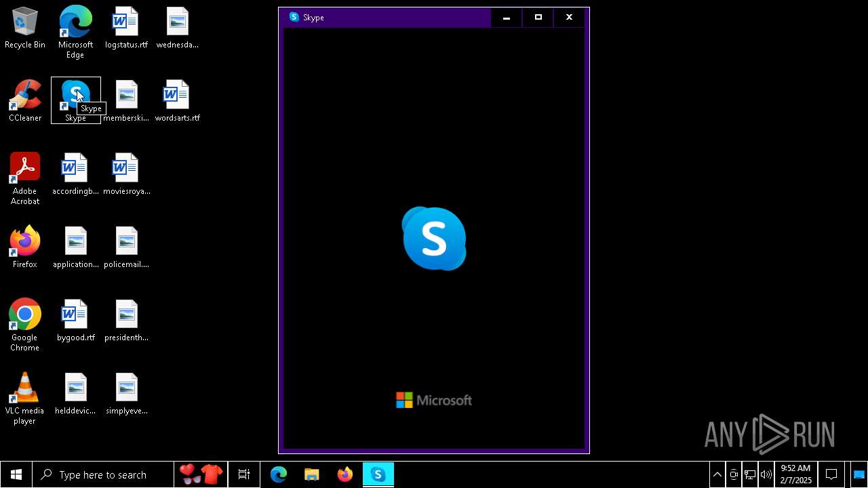This screenshot has height=488, width=868.
Task: Open the Recycle Bin desktop icon
Action: click(x=25, y=28)
